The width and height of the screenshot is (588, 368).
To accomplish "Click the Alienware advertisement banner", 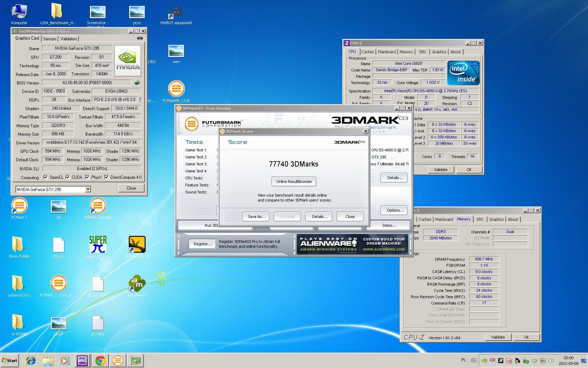I will coord(352,244).
